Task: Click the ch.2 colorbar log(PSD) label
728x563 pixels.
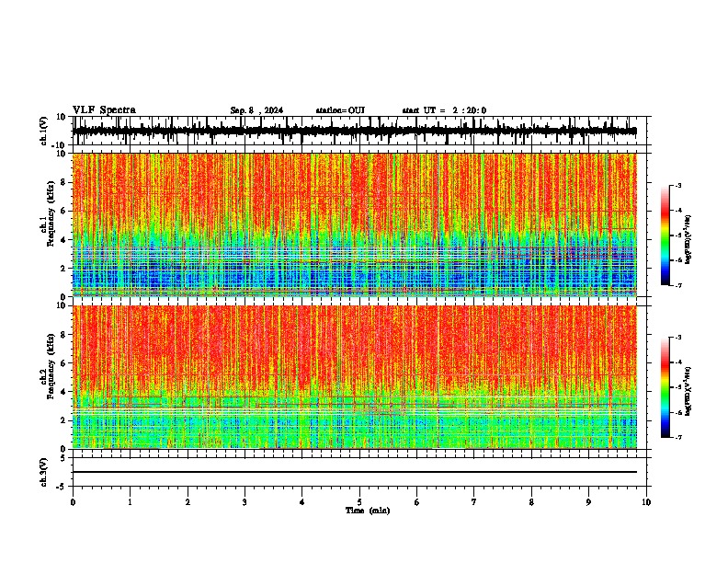Action: (688, 391)
